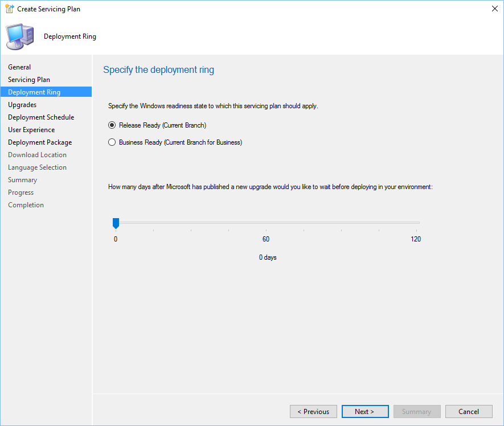
Task: Click the computer icon beside Deployment Ring
Action: 20,36
